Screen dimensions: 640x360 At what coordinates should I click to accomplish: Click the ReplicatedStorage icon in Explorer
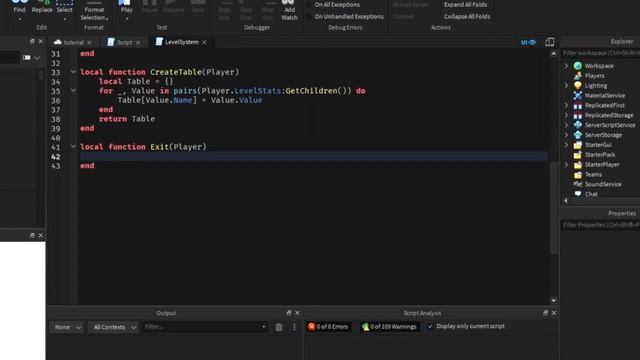pyautogui.click(x=578, y=115)
